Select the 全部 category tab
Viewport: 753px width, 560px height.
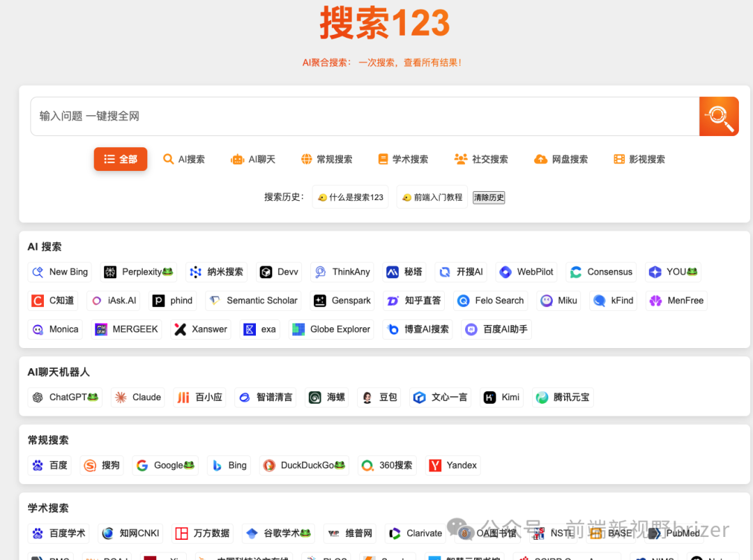(x=121, y=159)
